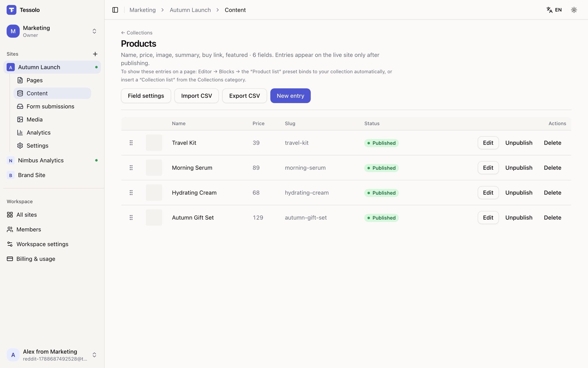Delete Hydrating Cream entry
Viewport: 588px width, 368px height.
point(552,193)
